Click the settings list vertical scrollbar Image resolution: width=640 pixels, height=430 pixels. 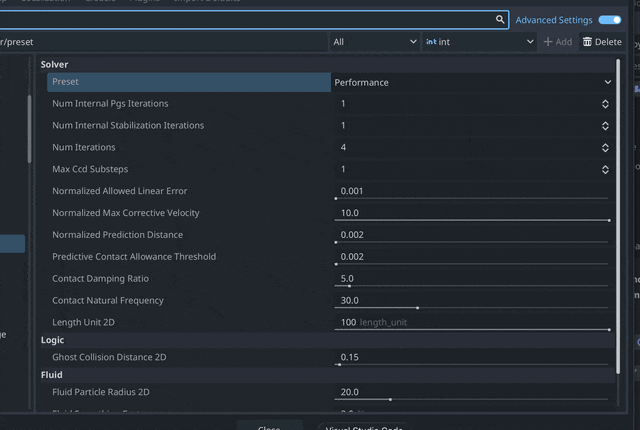pos(618,200)
